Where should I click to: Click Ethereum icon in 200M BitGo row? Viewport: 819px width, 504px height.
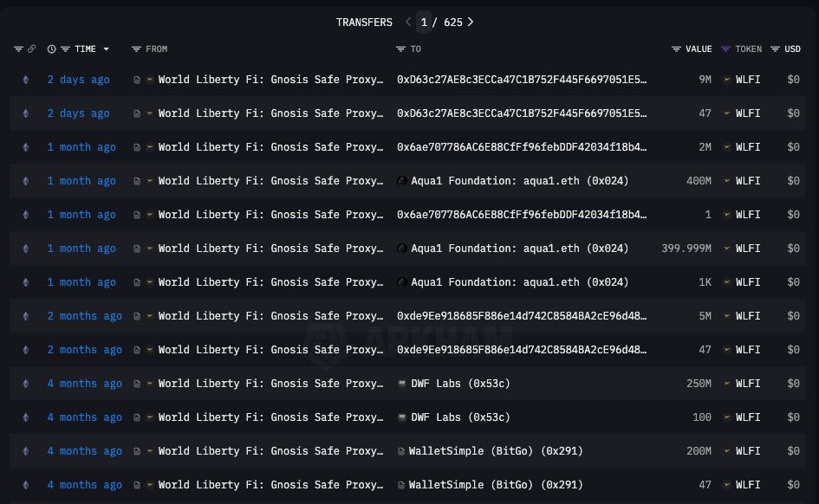26,451
